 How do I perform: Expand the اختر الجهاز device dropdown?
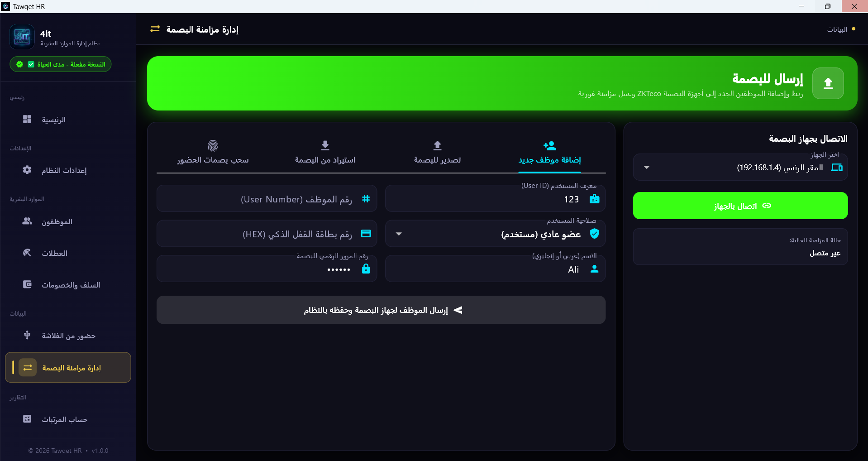tap(740, 168)
